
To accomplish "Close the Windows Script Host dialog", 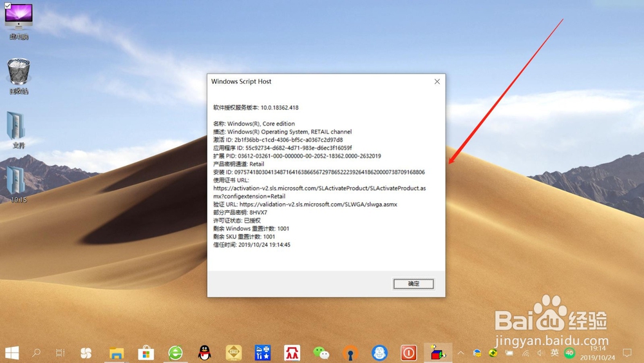I will click(x=437, y=81).
